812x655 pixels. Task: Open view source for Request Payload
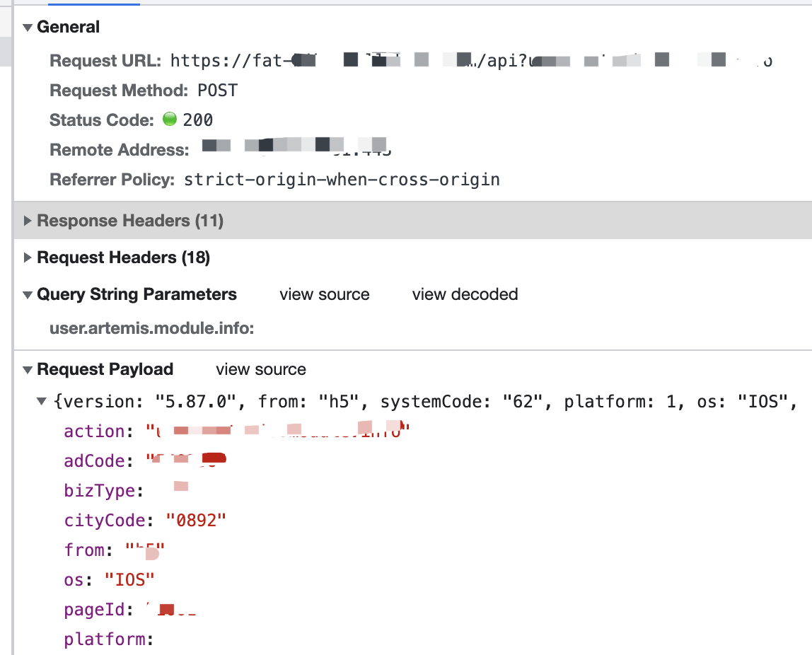coord(260,369)
